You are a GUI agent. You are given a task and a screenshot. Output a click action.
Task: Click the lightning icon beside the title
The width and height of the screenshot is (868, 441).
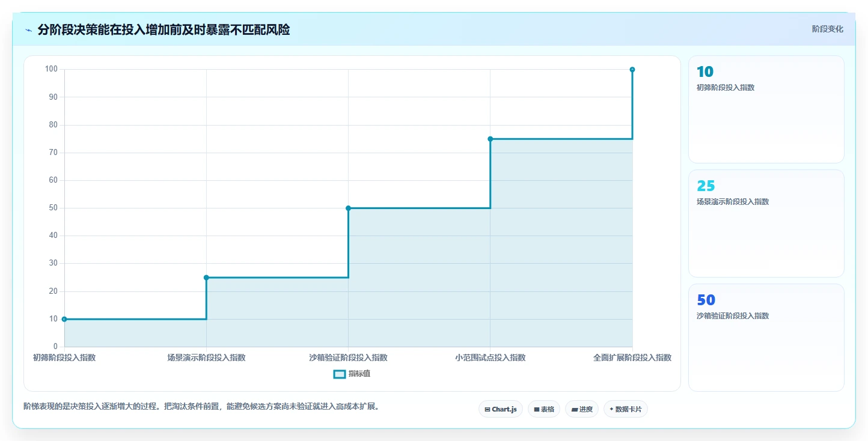click(x=29, y=30)
